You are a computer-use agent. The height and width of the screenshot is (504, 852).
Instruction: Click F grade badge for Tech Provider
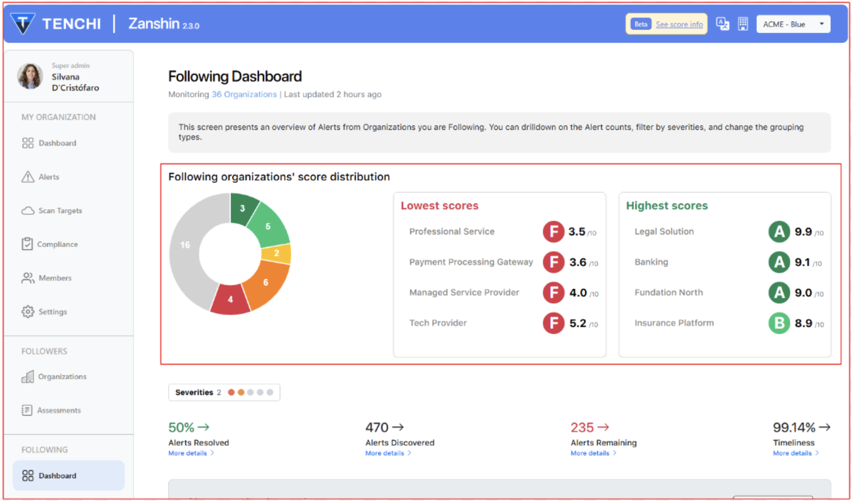click(x=553, y=323)
